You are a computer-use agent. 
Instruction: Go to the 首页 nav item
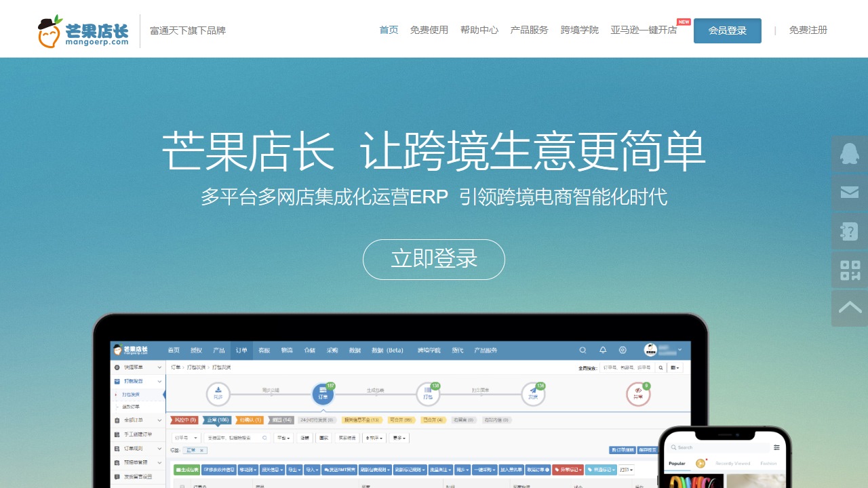[389, 30]
